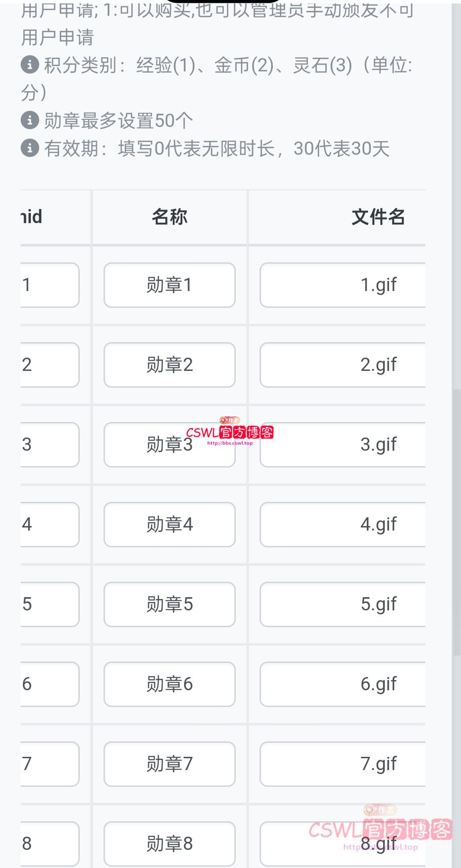Edit the 勋章2 name input
Image resolution: width=461 pixels, height=868 pixels.
click(169, 365)
